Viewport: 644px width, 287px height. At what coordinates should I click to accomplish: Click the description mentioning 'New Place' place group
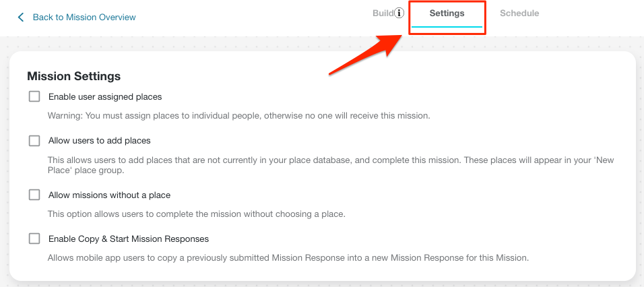(331, 165)
